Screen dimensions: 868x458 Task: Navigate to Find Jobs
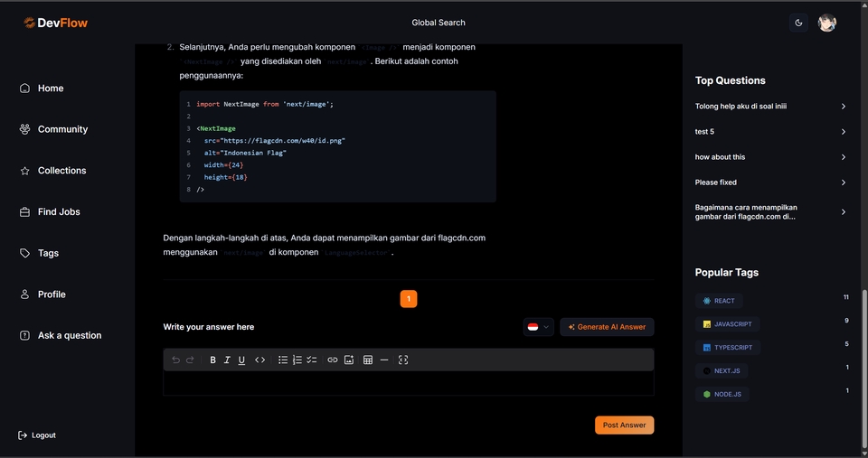pos(50,212)
